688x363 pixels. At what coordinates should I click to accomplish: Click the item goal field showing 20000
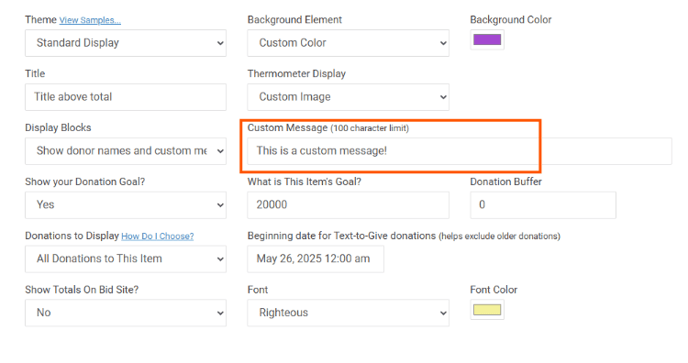pyautogui.click(x=348, y=205)
